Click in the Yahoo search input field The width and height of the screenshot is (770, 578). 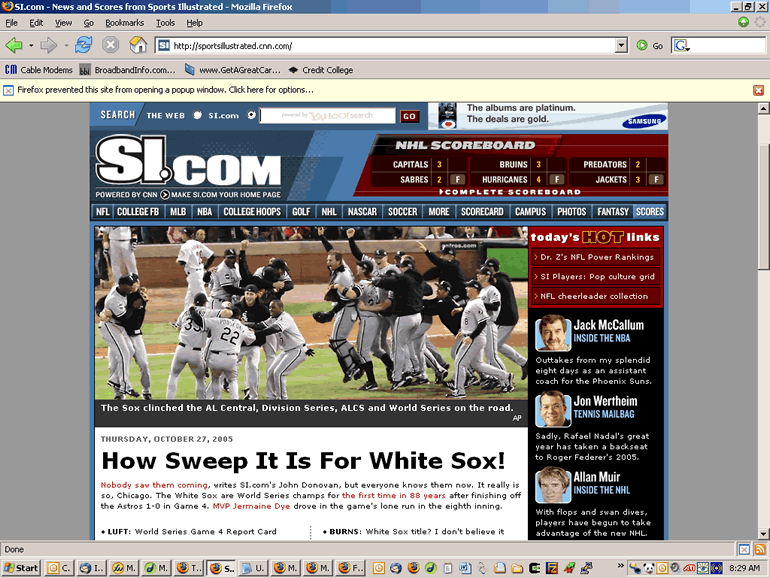click(x=327, y=115)
